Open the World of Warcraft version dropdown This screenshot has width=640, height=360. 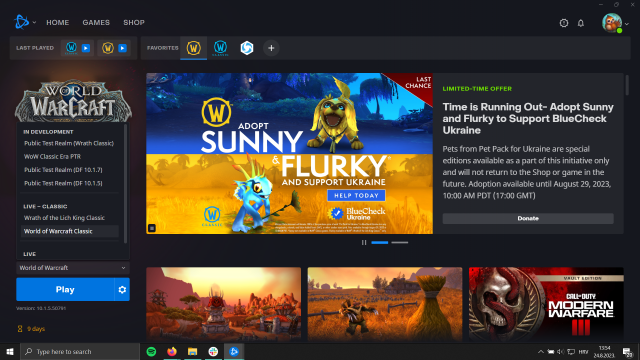73,268
